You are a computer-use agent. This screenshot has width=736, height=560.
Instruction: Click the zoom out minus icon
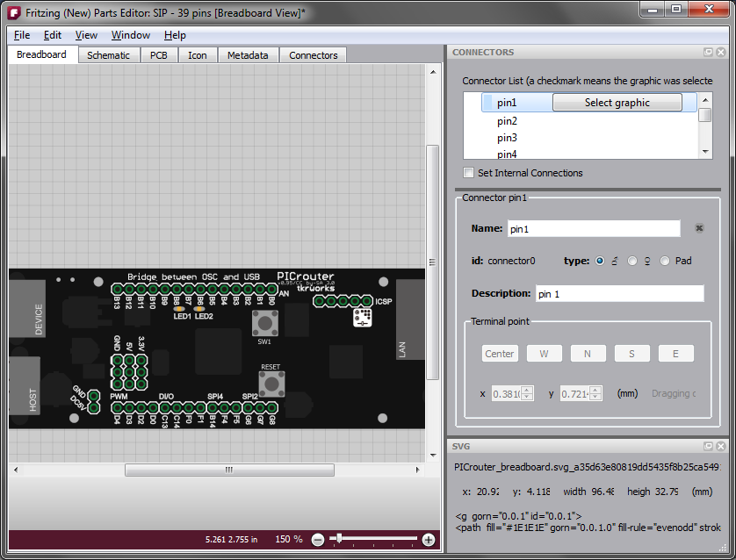click(x=318, y=540)
